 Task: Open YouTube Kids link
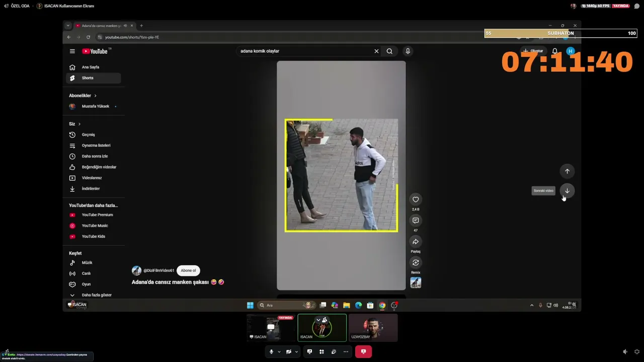93,236
